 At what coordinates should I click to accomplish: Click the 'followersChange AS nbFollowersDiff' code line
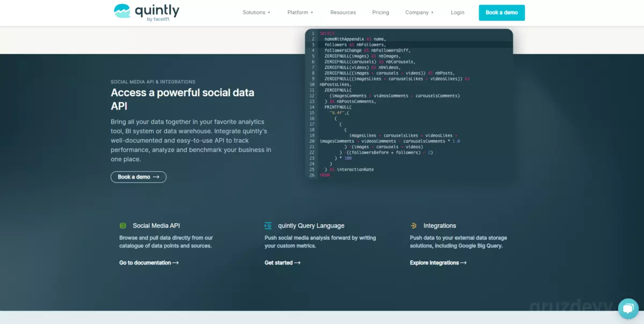coord(367,50)
